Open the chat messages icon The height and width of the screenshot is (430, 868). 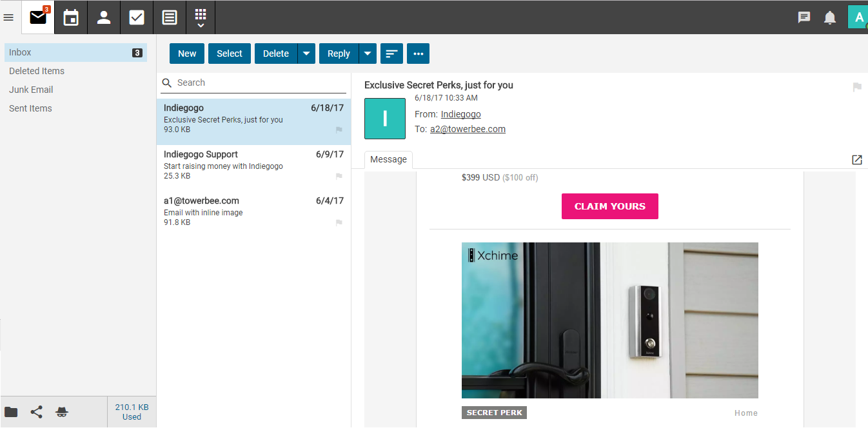click(804, 17)
